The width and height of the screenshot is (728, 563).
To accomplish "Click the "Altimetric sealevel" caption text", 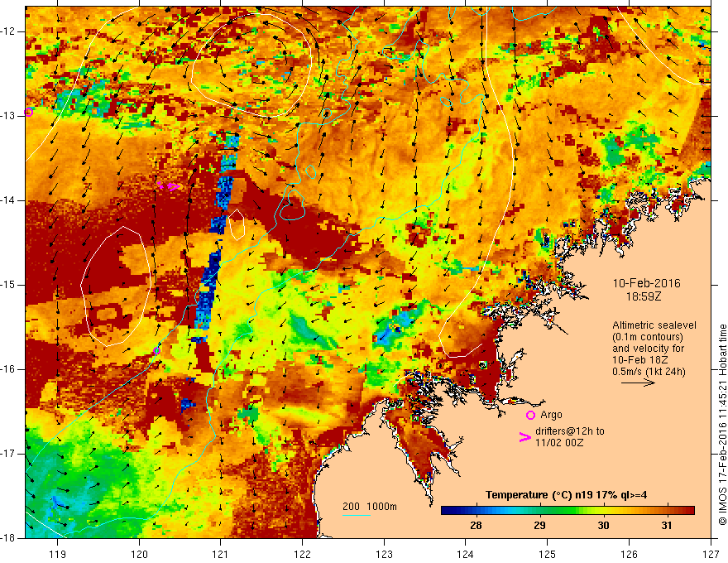I will [654, 325].
